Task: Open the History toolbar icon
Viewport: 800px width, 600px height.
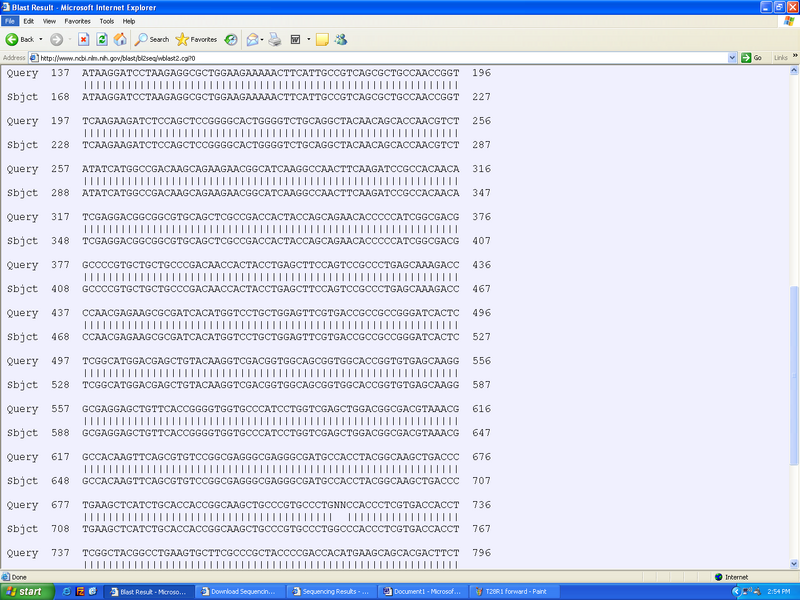Action: 231,39
